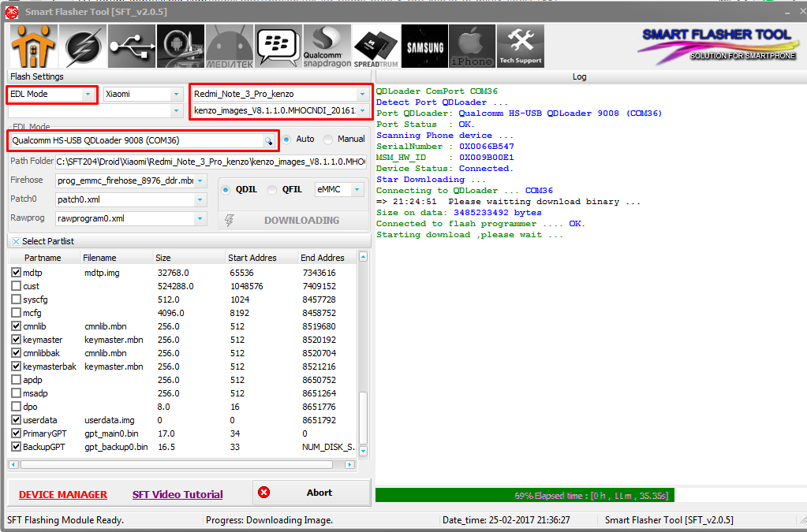Click the Date_time status bar entry

click(506, 520)
